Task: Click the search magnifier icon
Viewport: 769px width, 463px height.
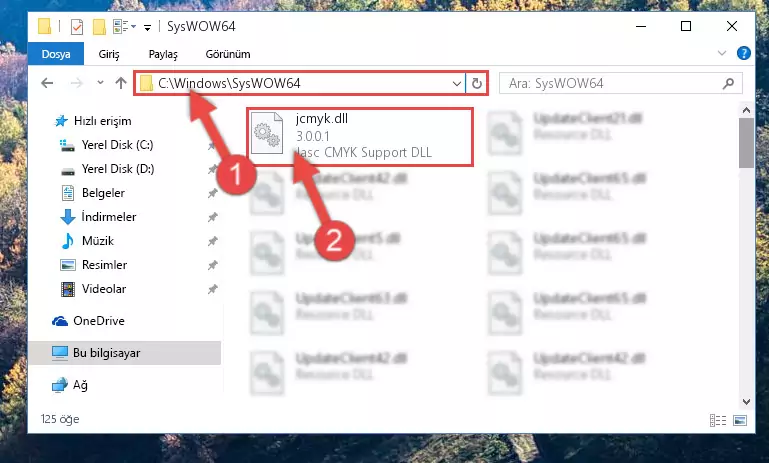Action: tap(728, 83)
